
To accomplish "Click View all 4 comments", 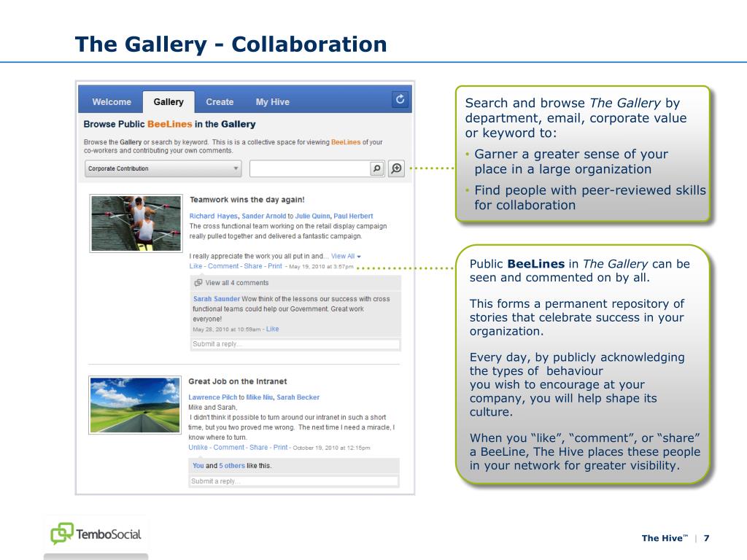I will [x=237, y=283].
